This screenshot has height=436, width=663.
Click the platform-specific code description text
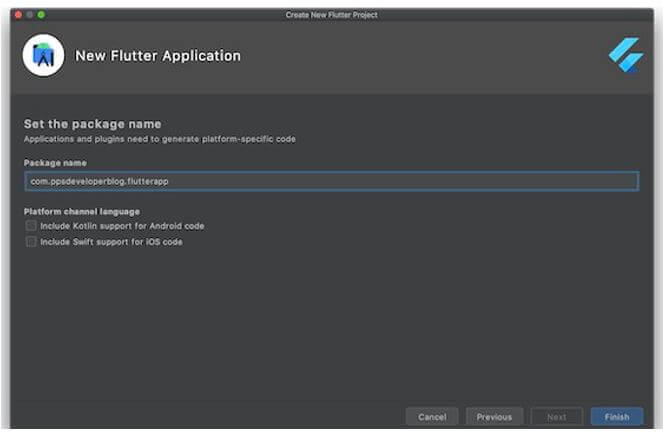(x=160, y=138)
